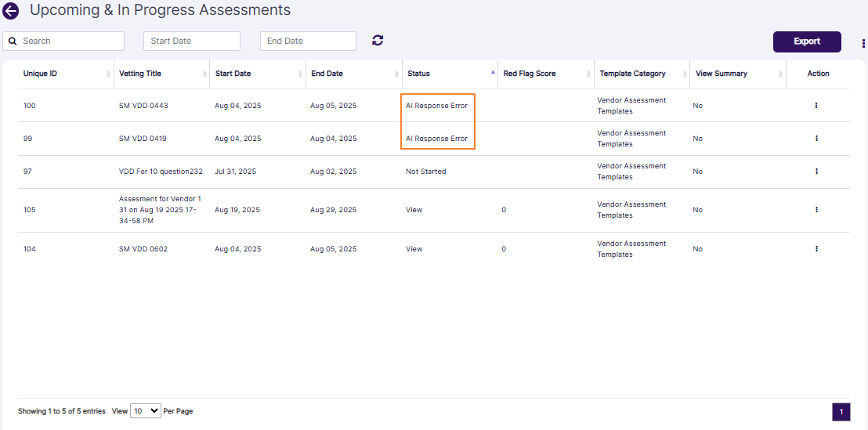Click the Start Date filter field
This screenshot has width=868, height=430.
(192, 41)
